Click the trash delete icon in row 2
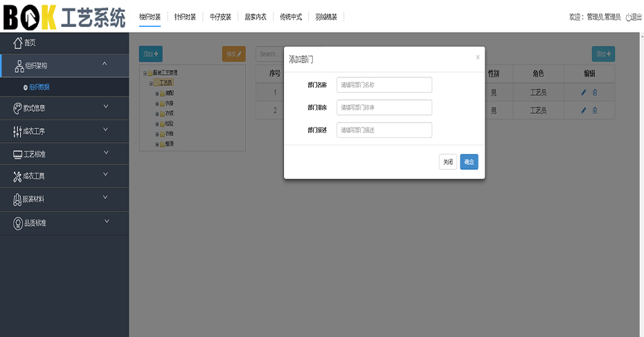The height and width of the screenshot is (337, 644). 595,110
